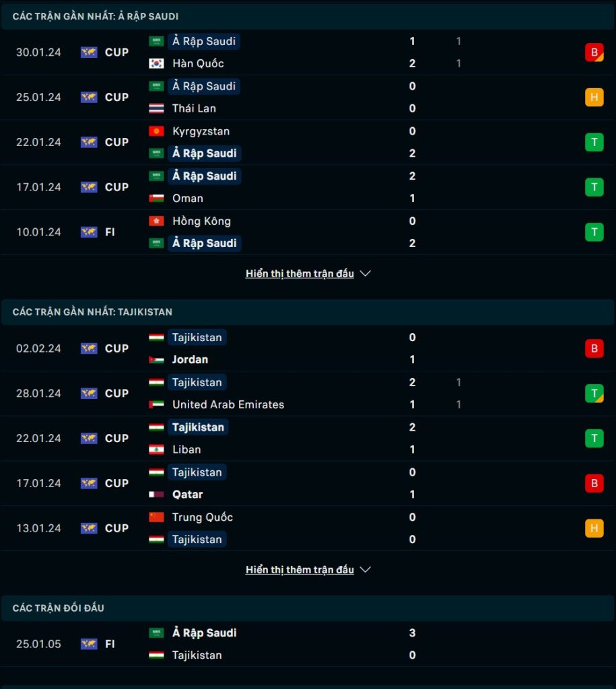Image resolution: width=616 pixels, height=689 pixels.
Task: Click the chevron next to the first Hiển thị thêm trận đấu link
Action: click(366, 273)
